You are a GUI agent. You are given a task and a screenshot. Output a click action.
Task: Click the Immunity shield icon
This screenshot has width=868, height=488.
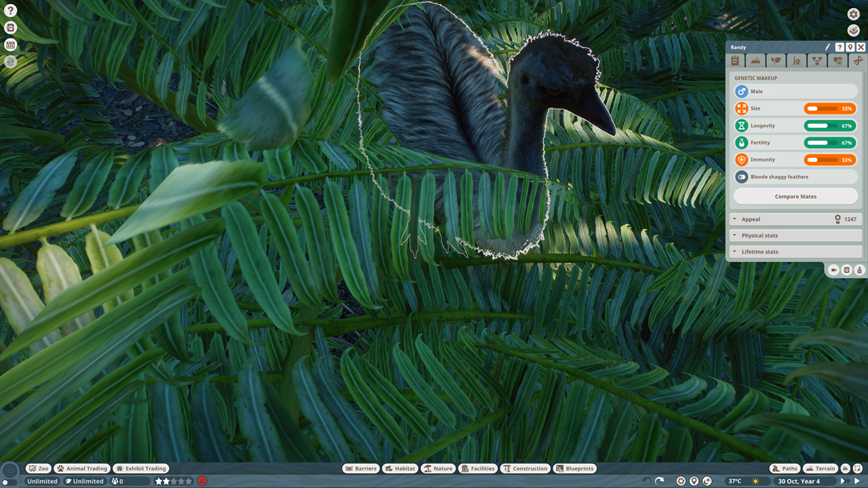pyautogui.click(x=741, y=159)
